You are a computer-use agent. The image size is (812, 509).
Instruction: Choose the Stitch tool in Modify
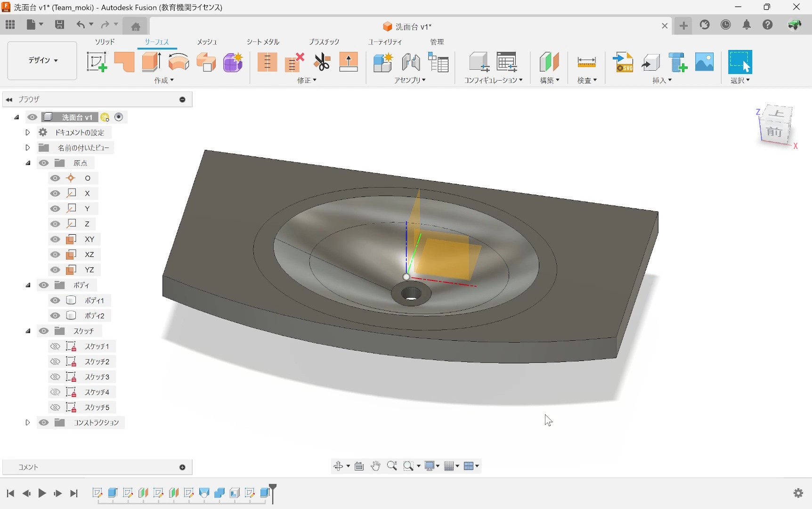coord(267,62)
